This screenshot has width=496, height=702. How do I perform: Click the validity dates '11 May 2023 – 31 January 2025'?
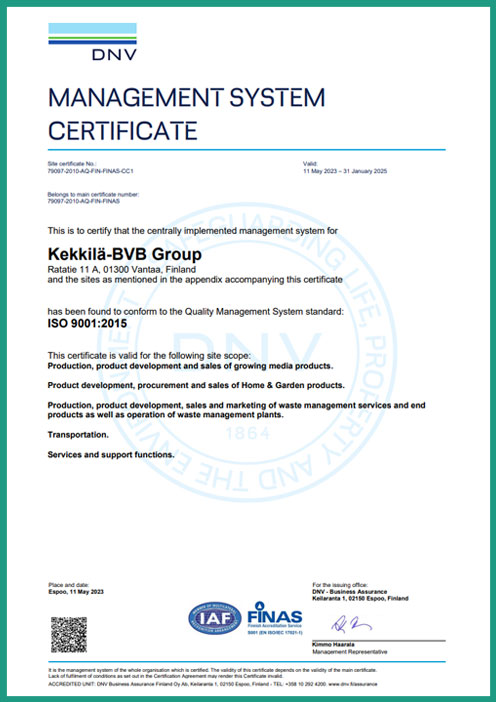click(345, 171)
